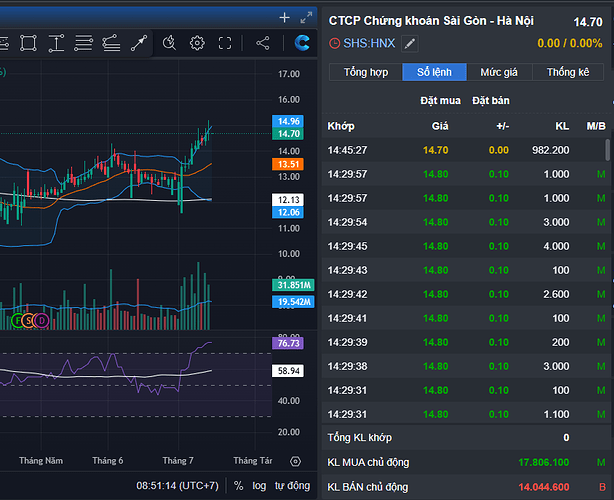
Task: Select the rectangle drawing tool
Action: 28,43
